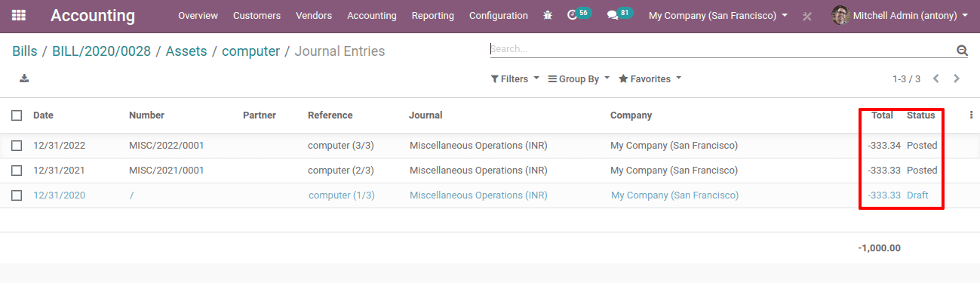Screen dimensions: 980x283
Task: Open the Group By dropdown
Action: (579, 78)
